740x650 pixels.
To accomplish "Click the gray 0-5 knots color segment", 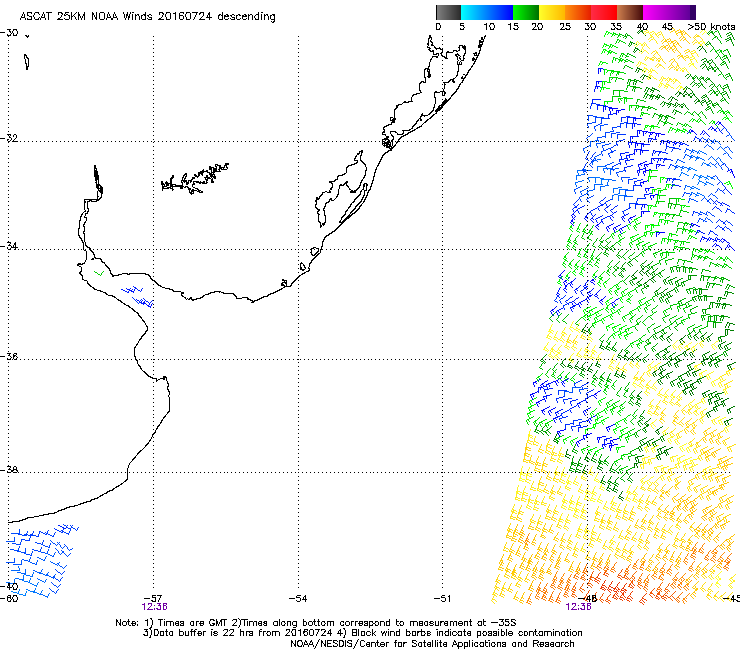I will (448, 12).
